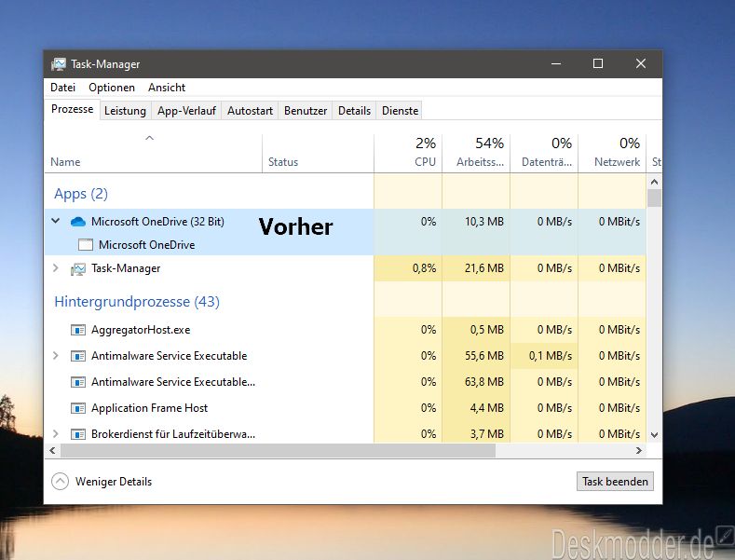
Task: Select the Brokerdienst für Laufzeitüberwa... process
Action: pyautogui.click(x=346, y=434)
